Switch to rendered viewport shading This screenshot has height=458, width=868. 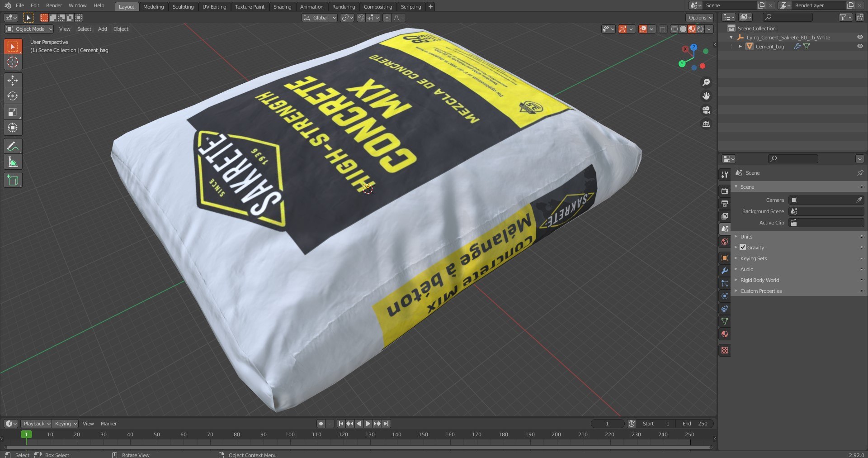click(700, 29)
